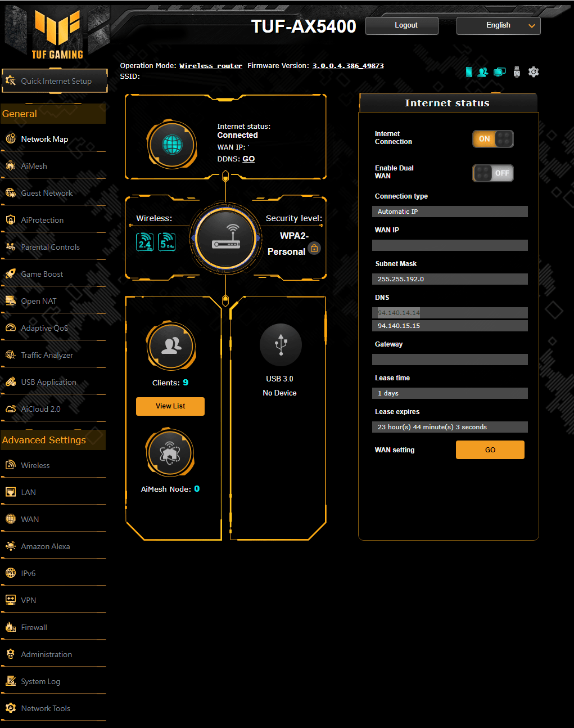Turn off the Internet Connection switch

tap(492, 139)
